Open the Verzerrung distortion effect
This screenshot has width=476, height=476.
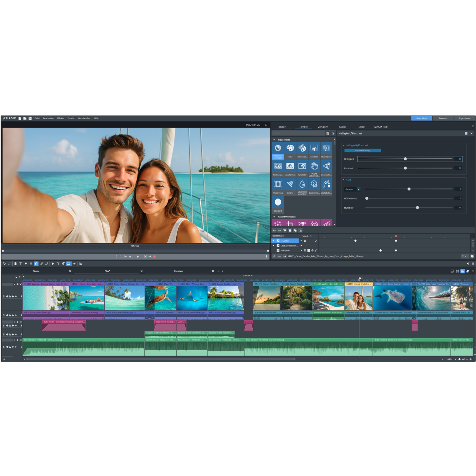point(278,184)
